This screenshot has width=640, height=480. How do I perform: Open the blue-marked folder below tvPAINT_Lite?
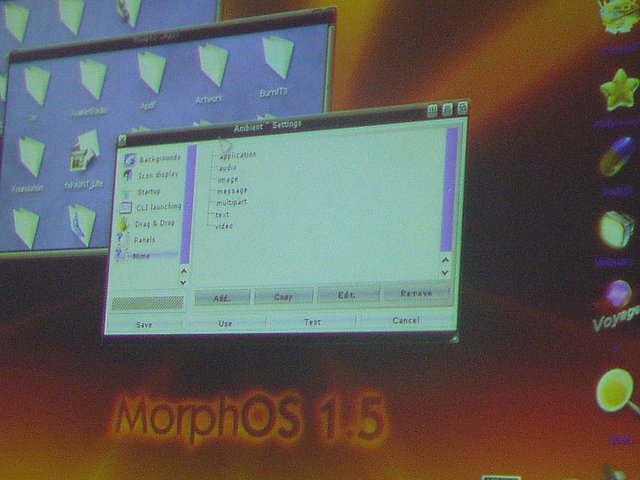(x=83, y=224)
